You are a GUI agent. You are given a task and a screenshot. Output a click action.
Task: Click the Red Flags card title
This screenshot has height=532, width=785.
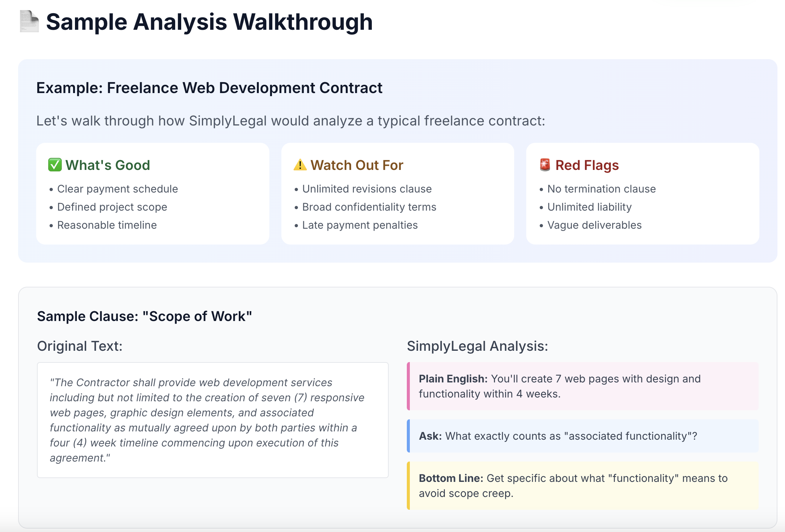[587, 165]
